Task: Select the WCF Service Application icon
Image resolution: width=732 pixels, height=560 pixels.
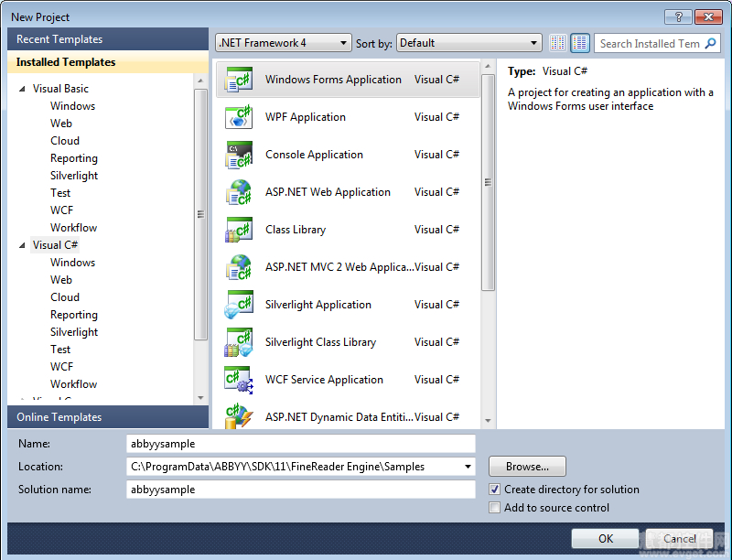Action: point(239,380)
